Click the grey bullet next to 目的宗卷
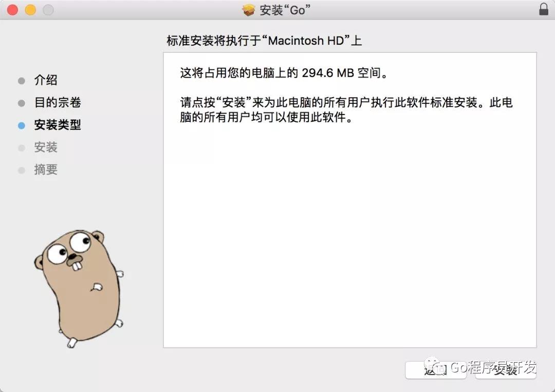 tap(21, 103)
